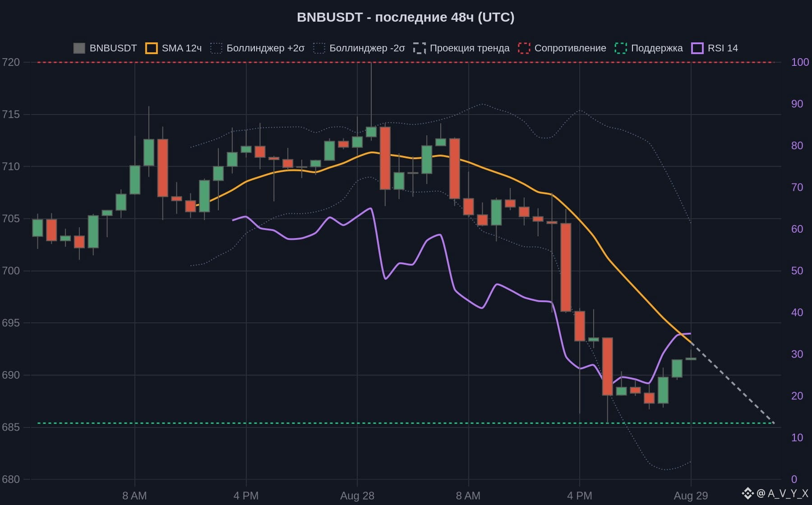The height and width of the screenshot is (505, 812).
Task: Click the RSI axis label 100
Action: pyautogui.click(x=800, y=62)
